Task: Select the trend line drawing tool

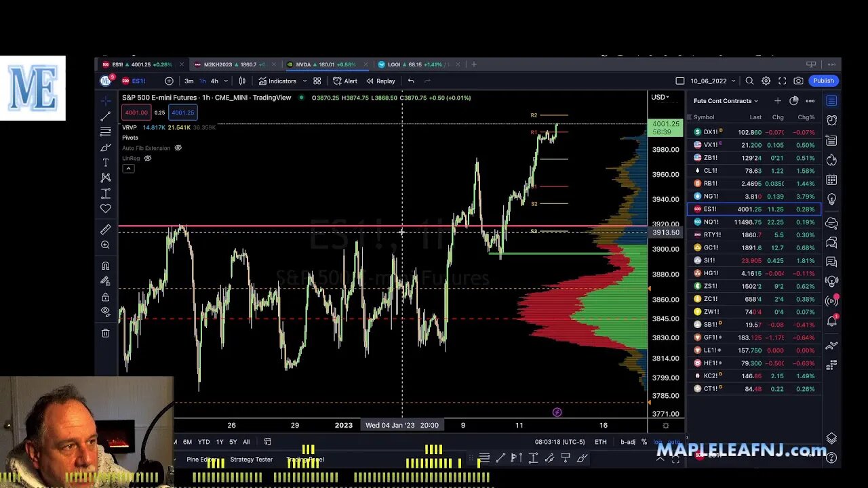Action: tap(106, 117)
